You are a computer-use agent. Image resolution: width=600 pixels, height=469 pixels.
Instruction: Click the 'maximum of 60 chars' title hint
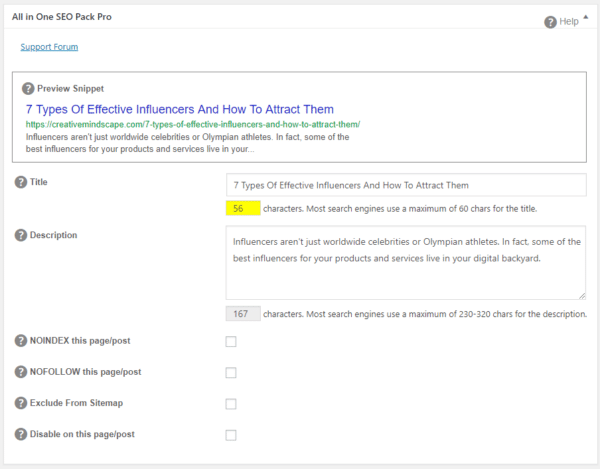pos(400,209)
